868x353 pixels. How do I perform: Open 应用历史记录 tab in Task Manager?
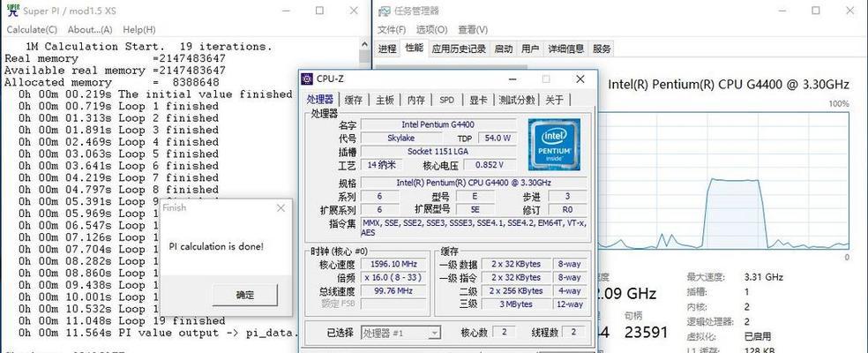pyautogui.click(x=459, y=49)
